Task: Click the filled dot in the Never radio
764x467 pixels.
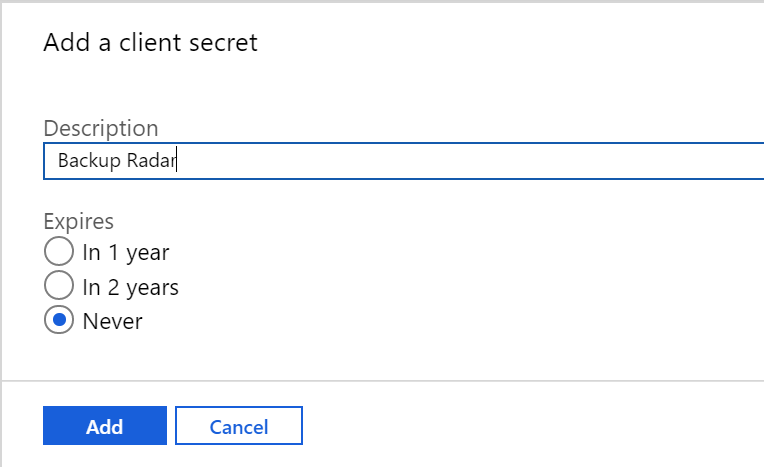Action: (59, 321)
